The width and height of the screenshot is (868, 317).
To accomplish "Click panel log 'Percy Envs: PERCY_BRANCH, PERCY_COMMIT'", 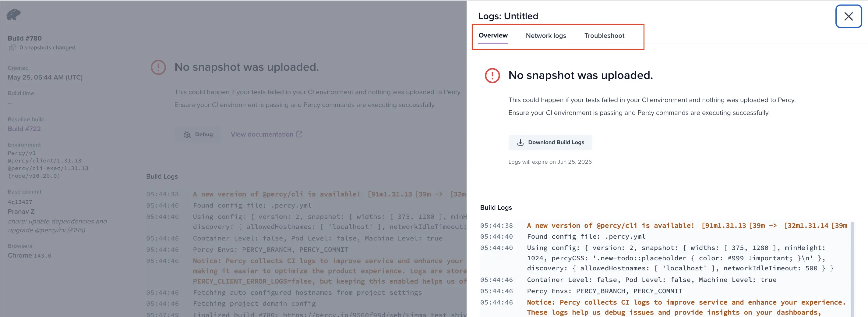I will pyautogui.click(x=605, y=291).
